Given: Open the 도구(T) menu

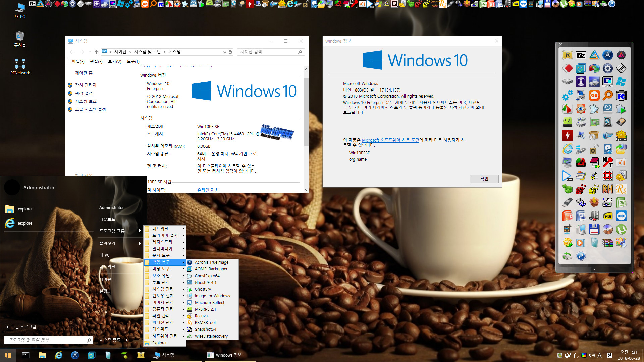Looking at the screenshot, I should [133, 61].
